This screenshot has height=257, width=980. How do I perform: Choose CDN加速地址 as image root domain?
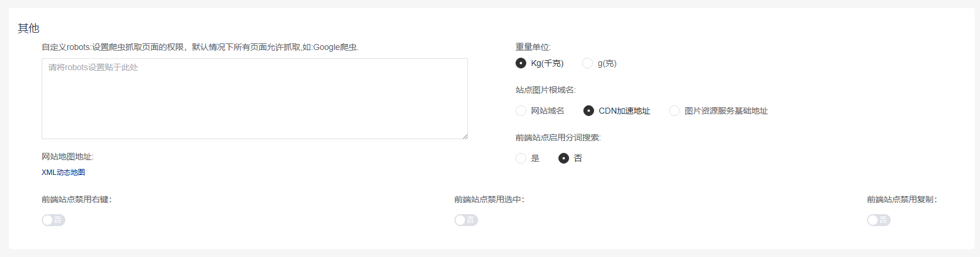coord(589,111)
